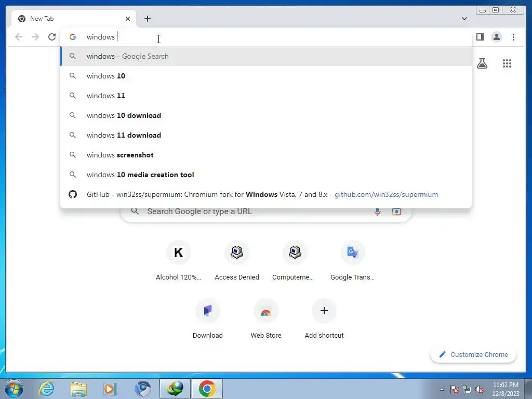Choose the 'windows 10' suggestion
532x399 pixels.
tap(266, 76)
